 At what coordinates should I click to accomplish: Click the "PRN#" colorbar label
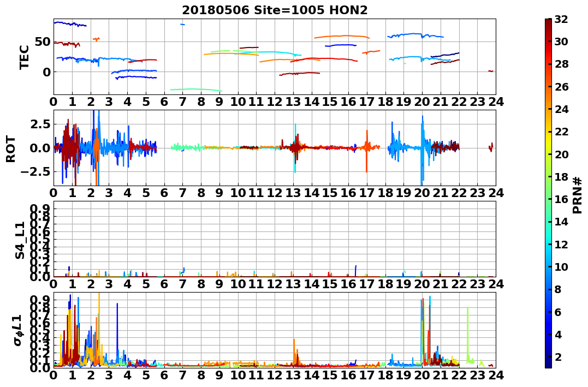click(578, 195)
